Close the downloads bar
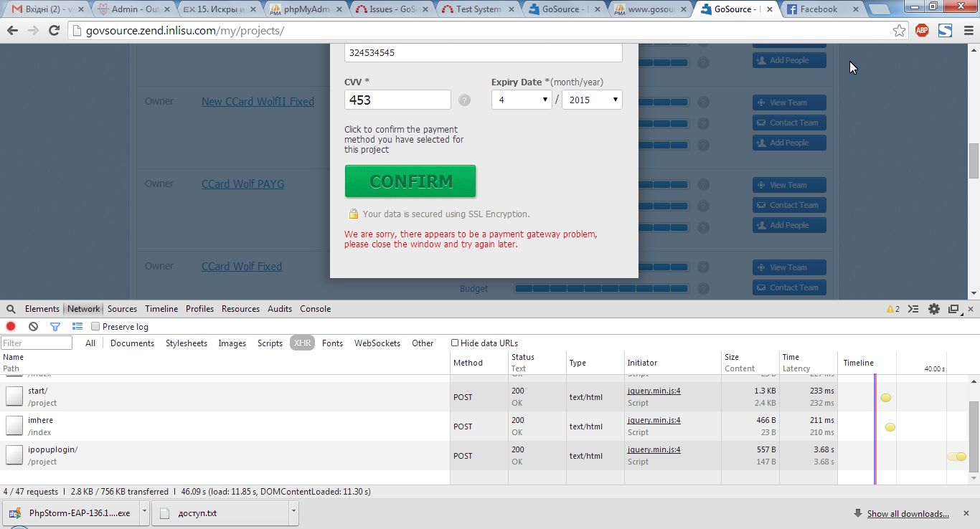This screenshot has width=980, height=529. [966, 513]
